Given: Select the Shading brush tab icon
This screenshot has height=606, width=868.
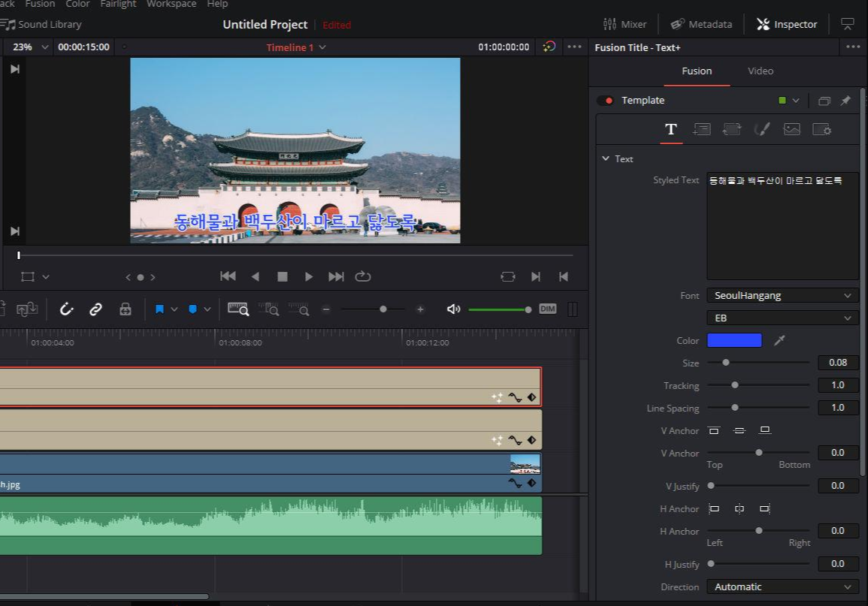Looking at the screenshot, I should point(762,129).
